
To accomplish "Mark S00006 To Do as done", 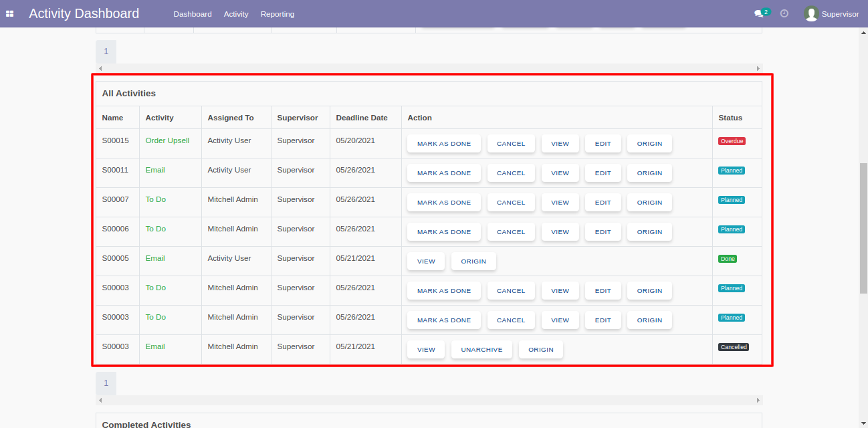I will pyautogui.click(x=444, y=232).
